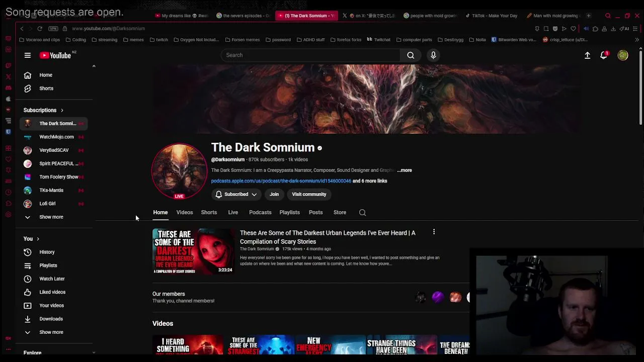This screenshot has height=362, width=644.
Task: Toggle the browser toolbar speaker mute icon
Action: tap(586, 29)
